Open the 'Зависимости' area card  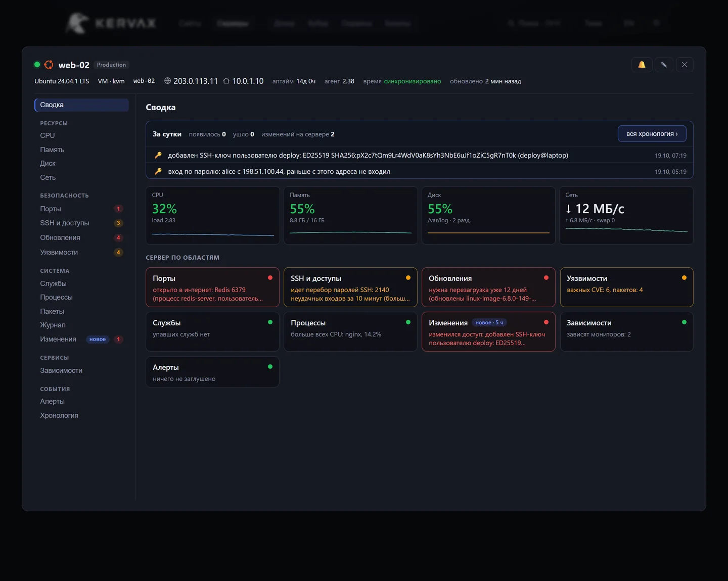626,331
